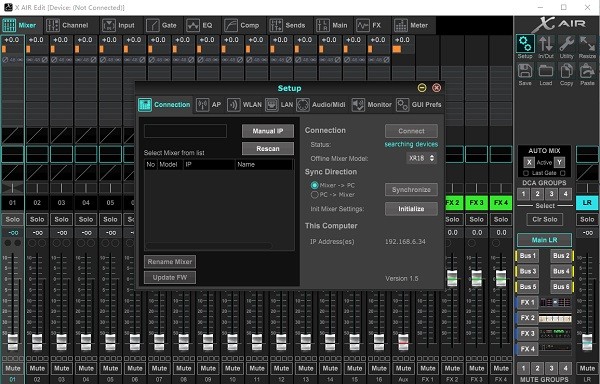Screen dimensions: 600x384
Task: Click the Aux channel fader handle
Action: 403,342
